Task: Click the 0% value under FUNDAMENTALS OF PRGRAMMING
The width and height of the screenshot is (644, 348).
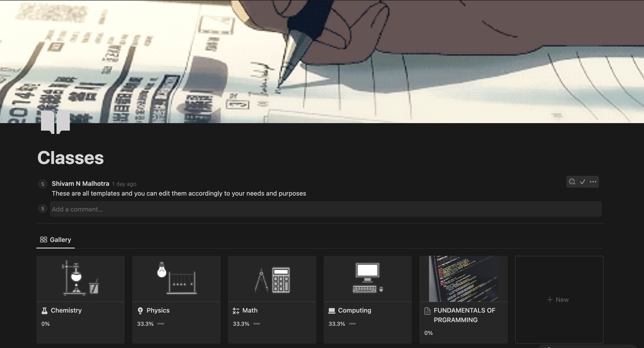Action: (429, 333)
